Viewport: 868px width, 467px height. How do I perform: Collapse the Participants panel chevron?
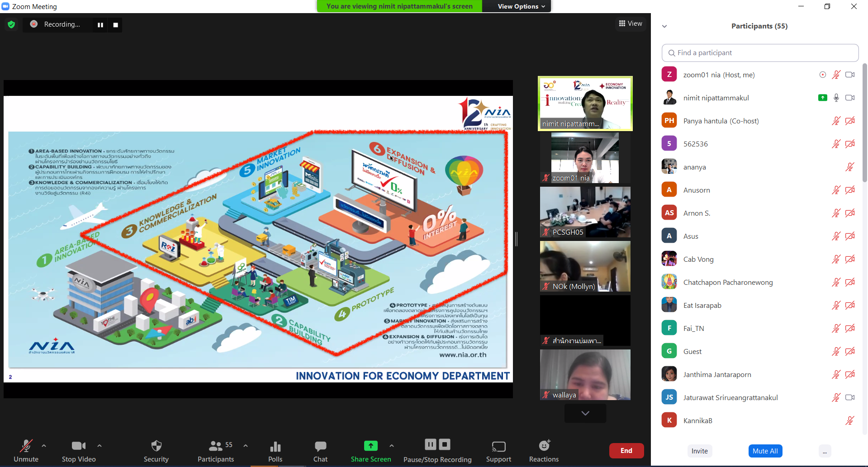[664, 26]
